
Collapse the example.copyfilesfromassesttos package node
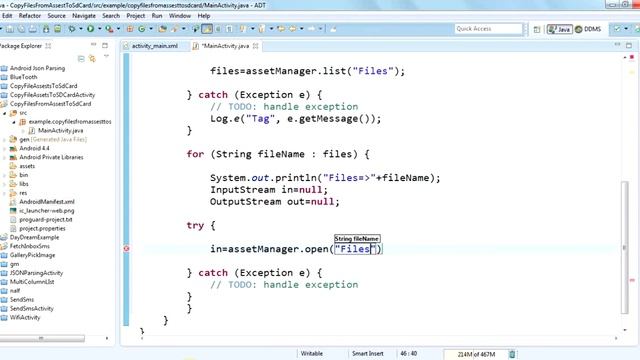(14, 122)
